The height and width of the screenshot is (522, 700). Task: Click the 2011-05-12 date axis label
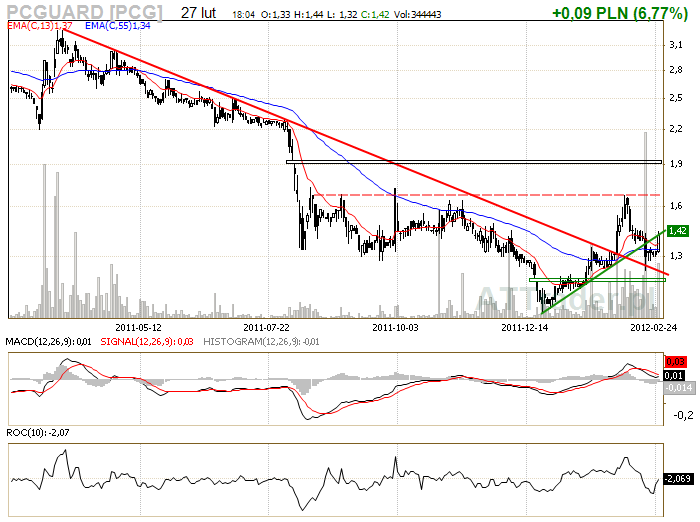[138, 328]
